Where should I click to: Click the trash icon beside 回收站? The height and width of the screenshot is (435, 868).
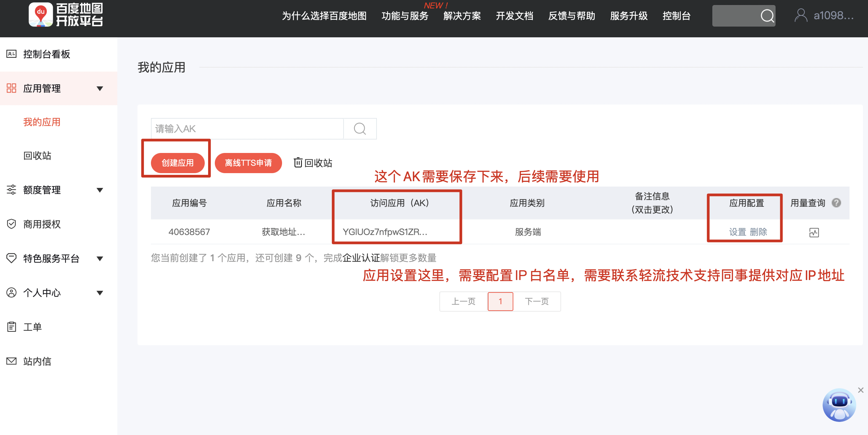298,163
